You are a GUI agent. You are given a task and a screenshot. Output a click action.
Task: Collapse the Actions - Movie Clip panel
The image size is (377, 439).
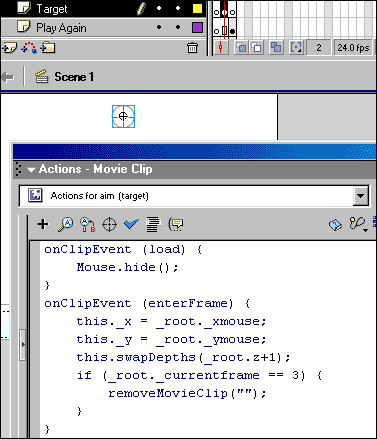coord(31,170)
